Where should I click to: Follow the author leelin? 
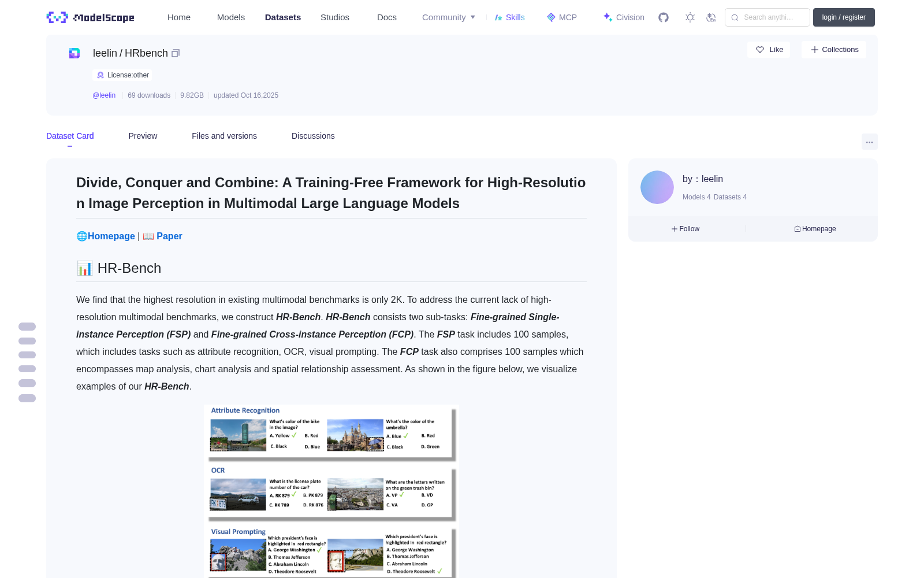point(685,229)
